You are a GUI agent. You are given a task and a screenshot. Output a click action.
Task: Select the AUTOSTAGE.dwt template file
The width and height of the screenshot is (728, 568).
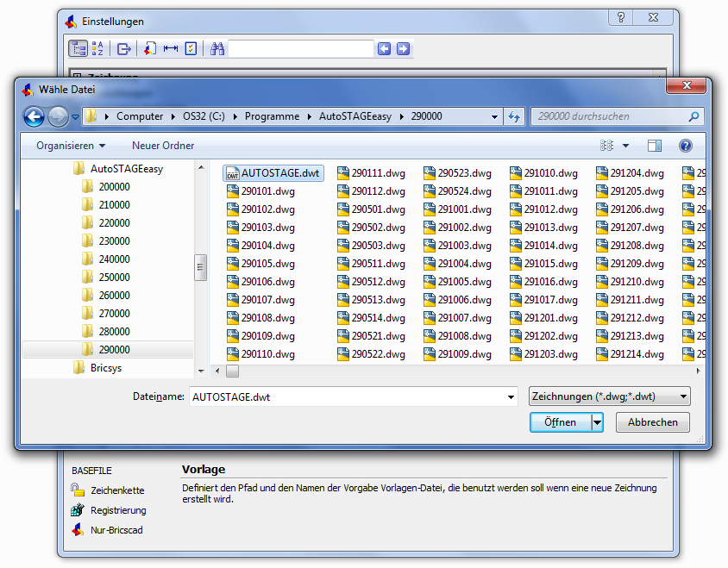pyautogui.click(x=273, y=173)
